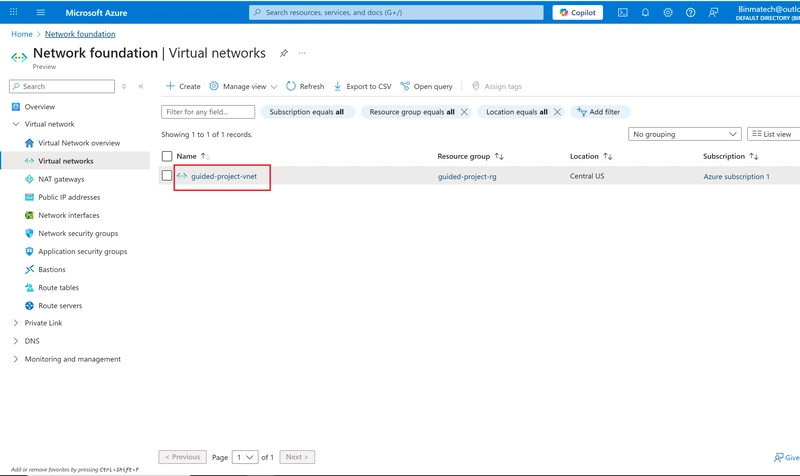Viewport: 800px width, 476px height.
Task: Open the notifications bell
Action: [645, 13]
